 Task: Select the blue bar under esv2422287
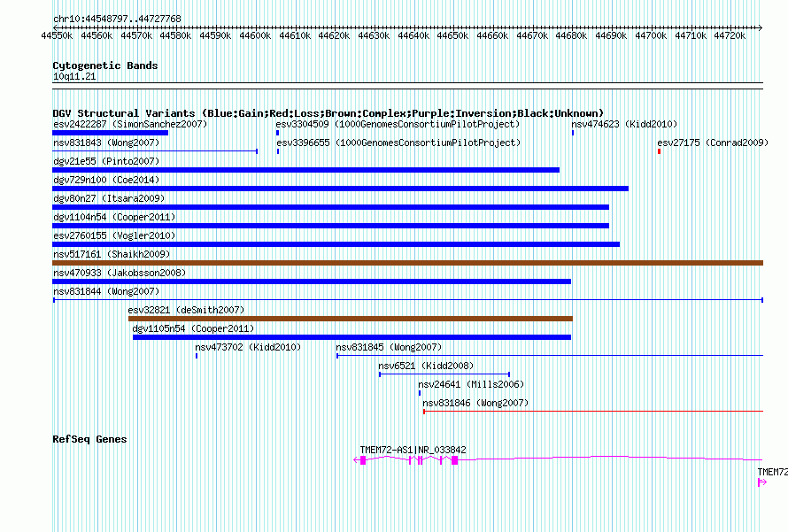point(110,133)
